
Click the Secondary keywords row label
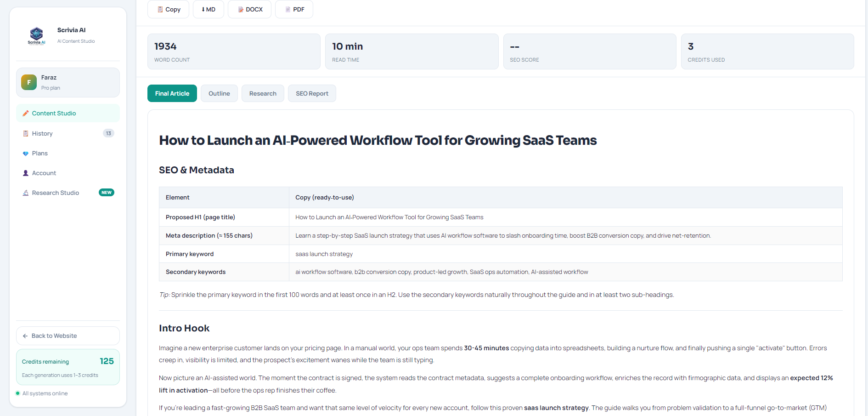224,272
